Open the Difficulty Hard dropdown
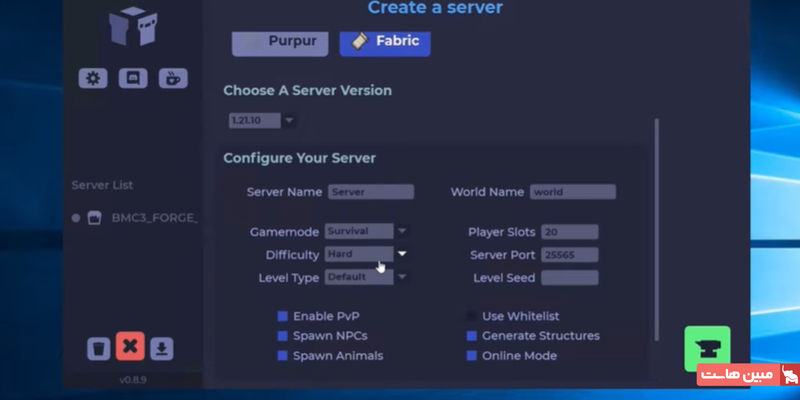 pyautogui.click(x=359, y=254)
